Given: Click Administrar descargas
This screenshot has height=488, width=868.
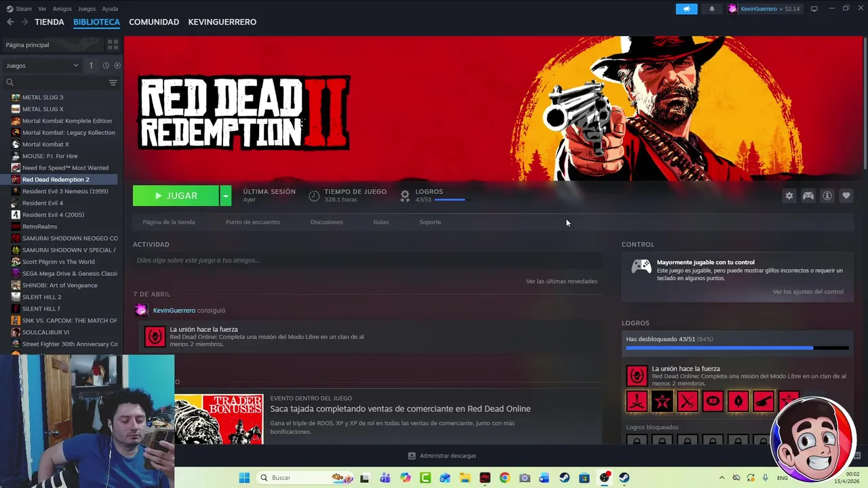Looking at the screenshot, I should (448, 455).
